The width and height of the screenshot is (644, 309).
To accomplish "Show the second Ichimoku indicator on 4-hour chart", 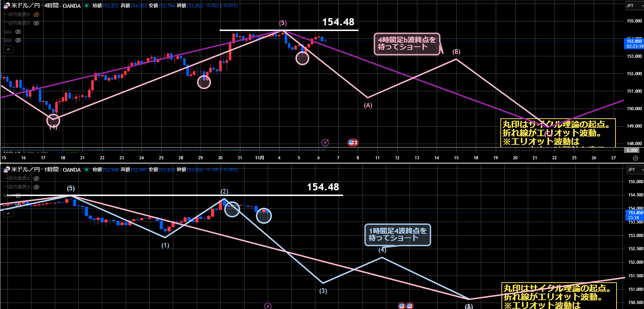I will coord(36,23).
